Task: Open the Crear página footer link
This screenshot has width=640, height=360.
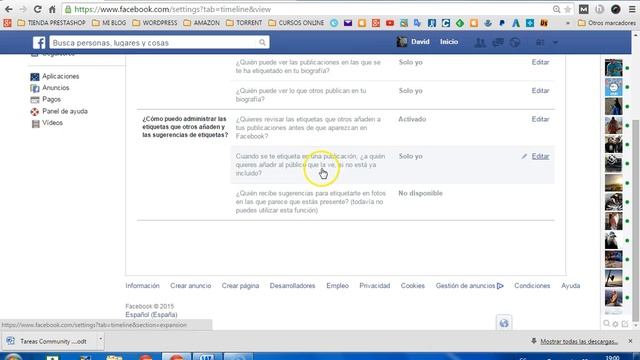Action: click(240, 286)
